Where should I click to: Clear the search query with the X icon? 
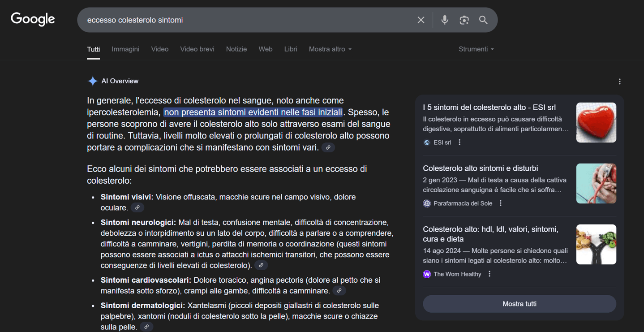pyautogui.click(x=421, y=20)
